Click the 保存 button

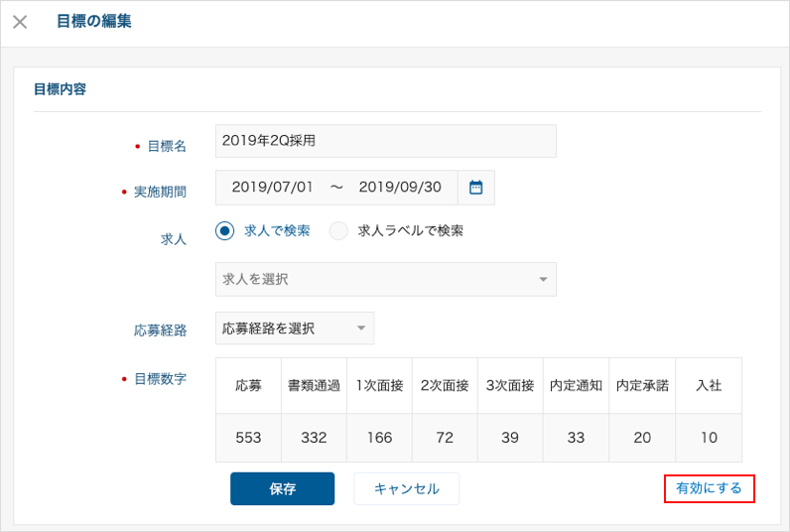tap(283, 488)
